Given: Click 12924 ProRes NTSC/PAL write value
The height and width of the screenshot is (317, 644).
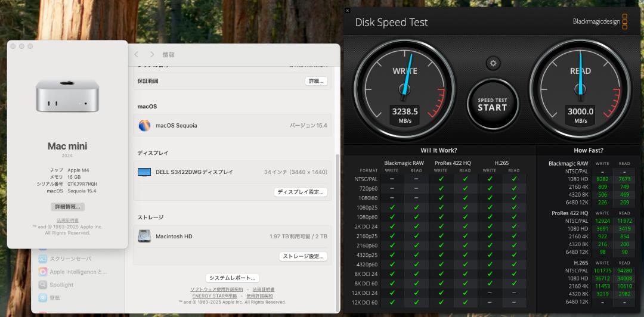Looking at the screenshot, I should (x=602, y=221).
